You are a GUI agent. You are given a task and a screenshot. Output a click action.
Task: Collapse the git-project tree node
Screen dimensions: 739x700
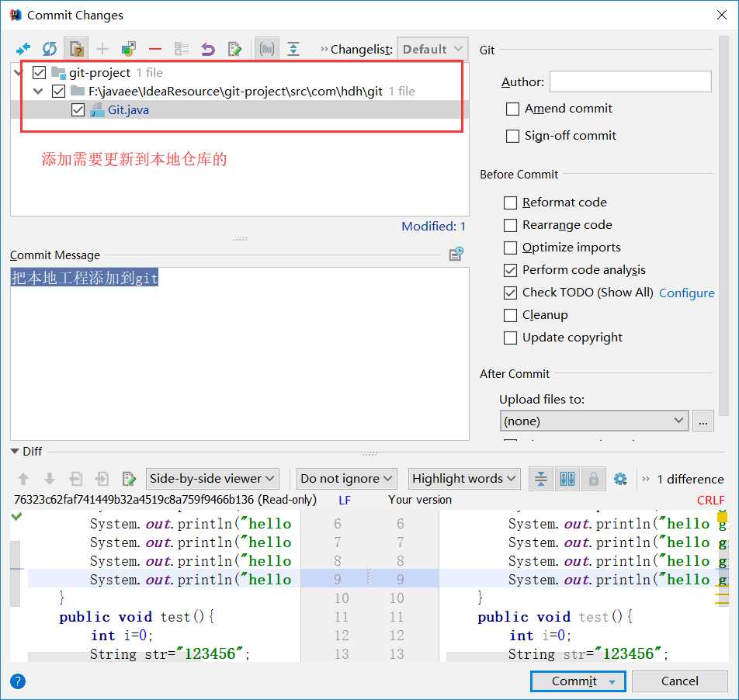[x=19, y=72]
